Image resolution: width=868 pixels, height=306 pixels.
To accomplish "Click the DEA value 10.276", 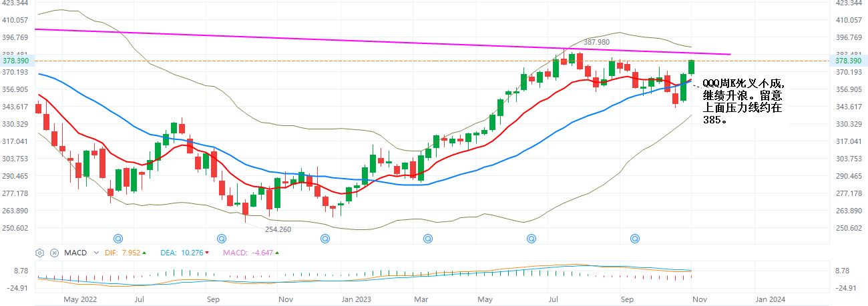I will 191,253.
